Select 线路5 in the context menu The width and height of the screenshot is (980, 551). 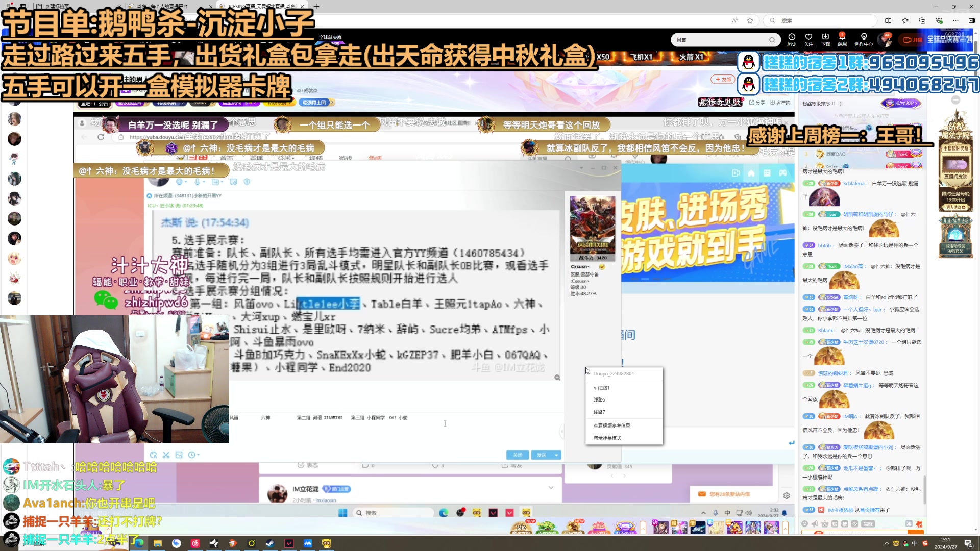point(624,399)
